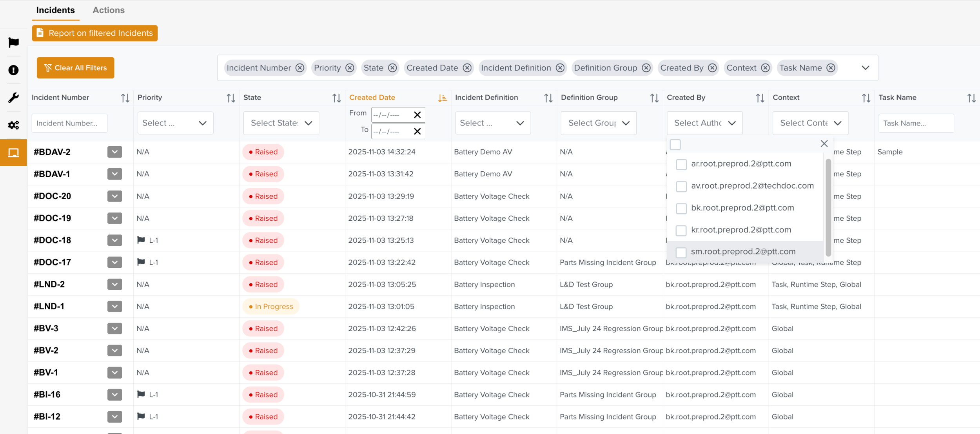The image size is (980, 434).
Task: Open the gears settings sidebar icon
Action: coord(13,125)
